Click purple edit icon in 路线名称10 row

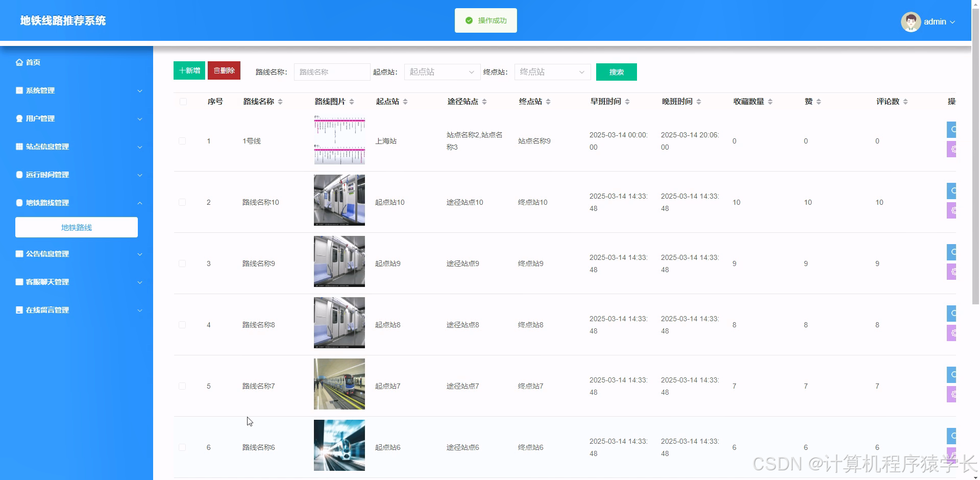point(951,210)
